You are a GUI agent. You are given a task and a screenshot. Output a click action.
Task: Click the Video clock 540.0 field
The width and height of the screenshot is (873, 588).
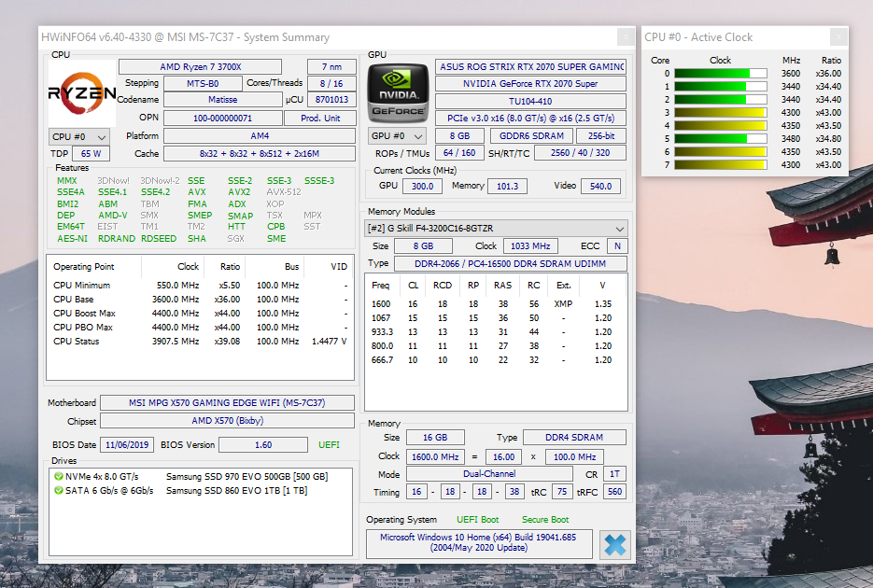[x=600, y=187]
